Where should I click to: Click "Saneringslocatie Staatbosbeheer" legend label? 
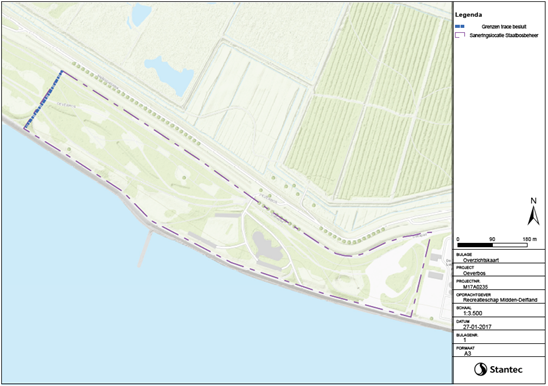504,35
